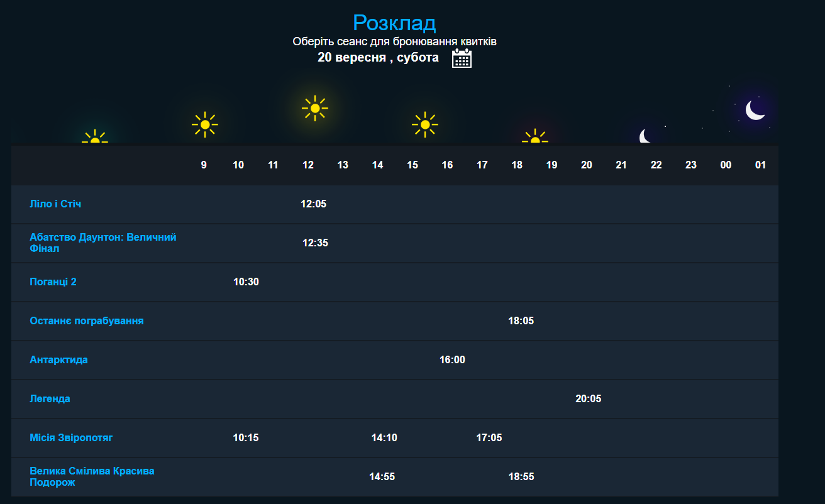Image resolution: width=825 pixels, height=504 pixels.
Task: Open the Поганці 2 movie link
Action: point(53,282)
